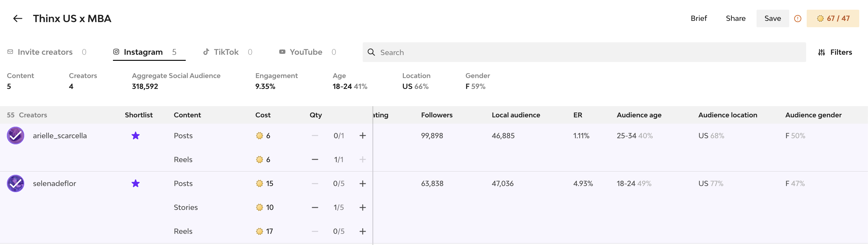Click the search magnifier icon
Image resolution: width=868 pixels, height=245 pixels.
tap(371, 52)
